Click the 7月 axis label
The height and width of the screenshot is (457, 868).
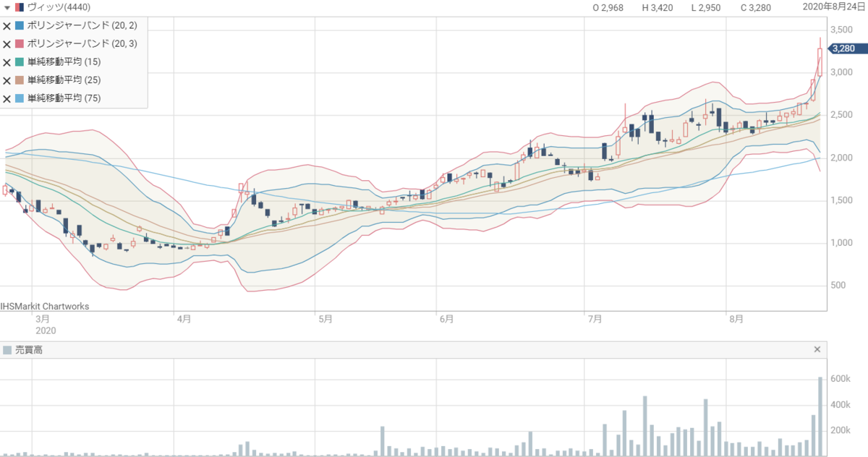595,318
